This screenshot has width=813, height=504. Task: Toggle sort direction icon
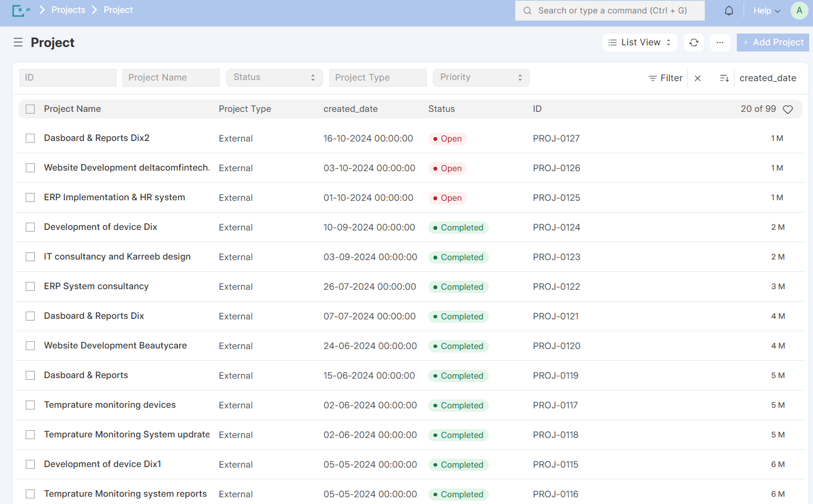[x=724, y=78]
